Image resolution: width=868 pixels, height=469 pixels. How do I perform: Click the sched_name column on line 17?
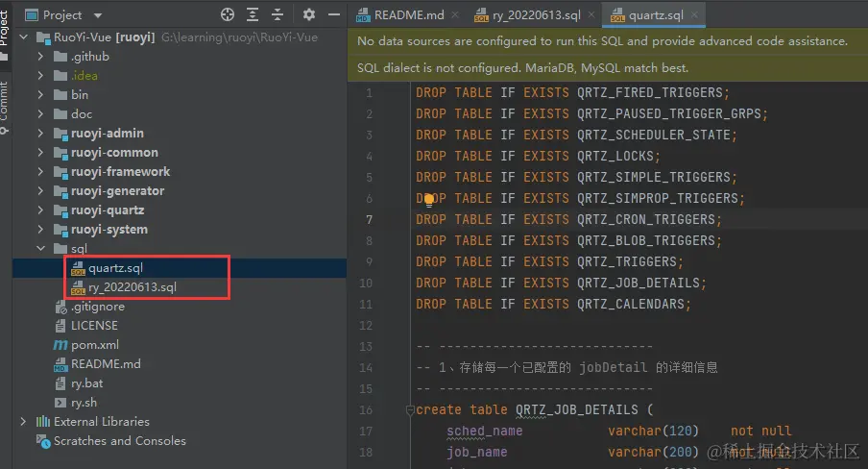(x=484, y=431)
